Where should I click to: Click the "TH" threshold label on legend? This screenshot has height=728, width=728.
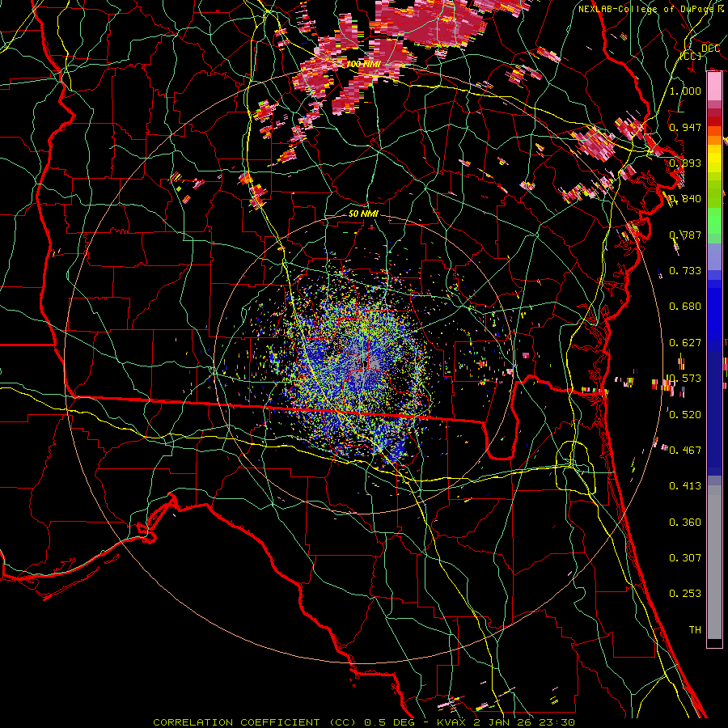click(695, 630)
